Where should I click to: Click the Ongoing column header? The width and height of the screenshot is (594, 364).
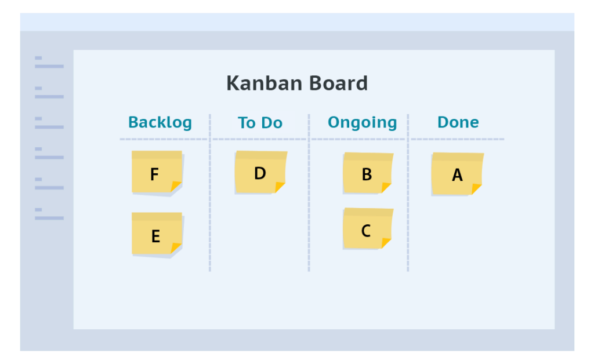(363, 123)
